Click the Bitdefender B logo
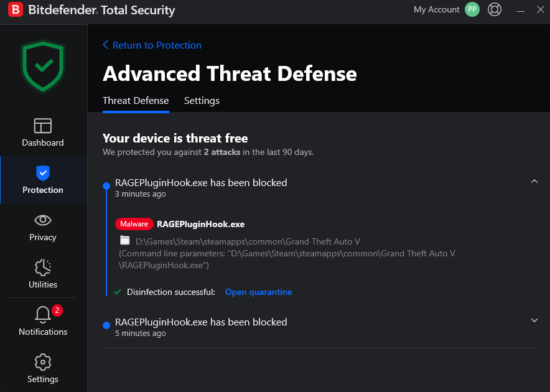Viewport: 550px width, 392px height. [x=16, y=10]
